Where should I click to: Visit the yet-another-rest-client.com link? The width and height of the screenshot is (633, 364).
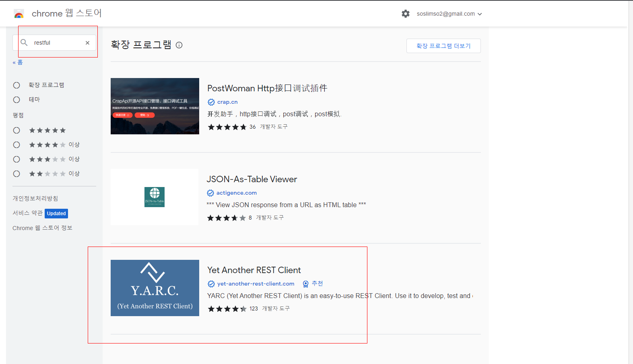coord(256,284)
